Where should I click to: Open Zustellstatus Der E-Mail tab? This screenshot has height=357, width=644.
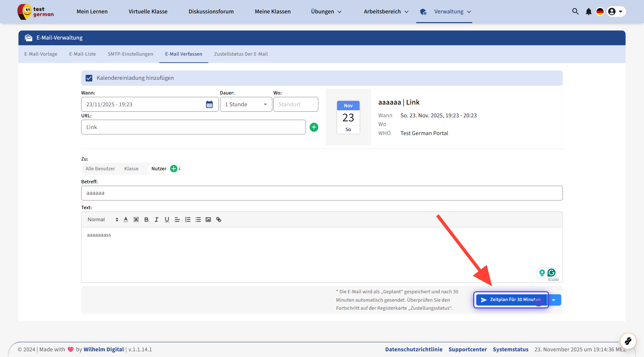click(241, 54)
